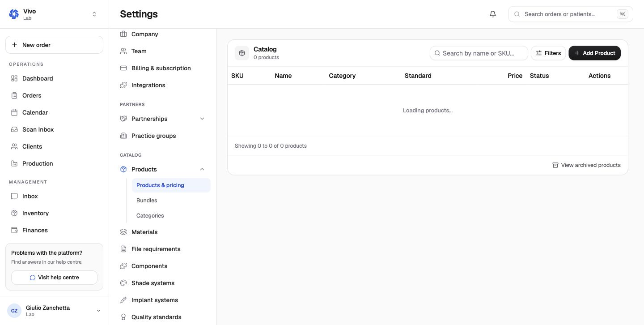Expand the Partnerships section chevron
This screenshot has height=325, width=644.
202,119
